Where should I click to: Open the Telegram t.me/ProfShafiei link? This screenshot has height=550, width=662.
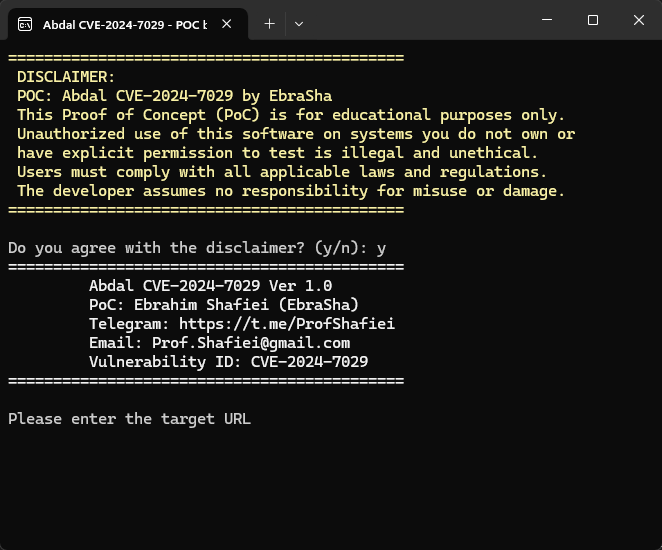pos(287,324)
